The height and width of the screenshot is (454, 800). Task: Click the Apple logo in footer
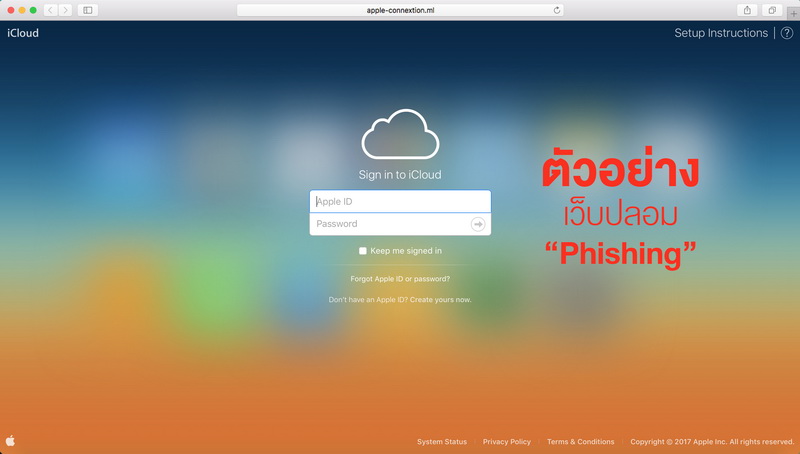(10, 441)
